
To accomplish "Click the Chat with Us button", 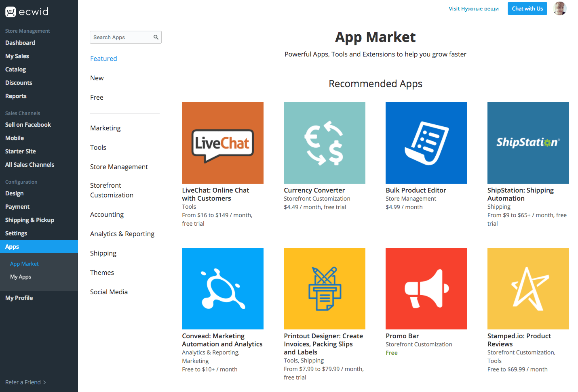I will tap(527, 8).
